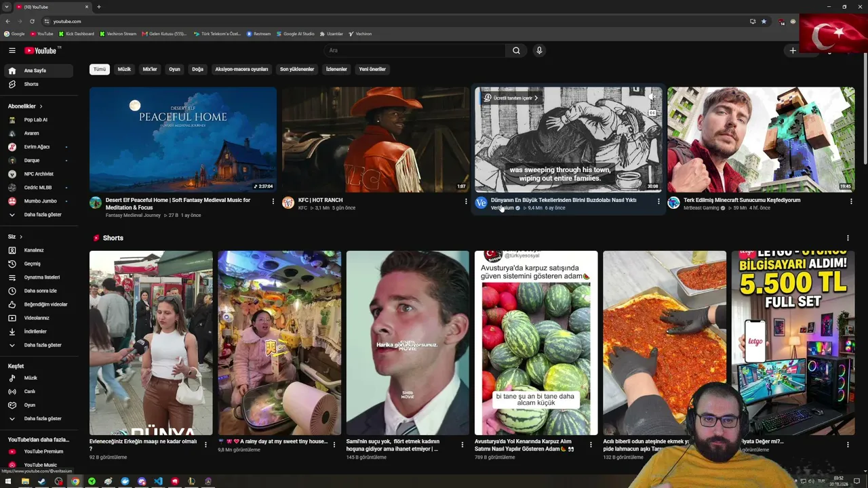Open Google AI Studio bookmark

(296, 34)
